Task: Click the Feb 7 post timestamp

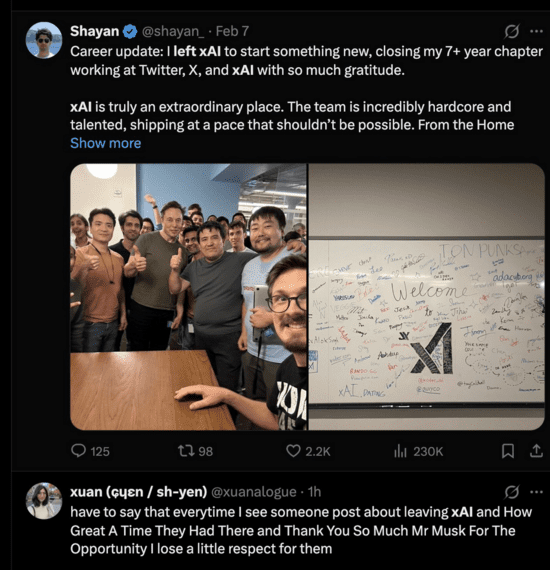Action: pyautogui.click(x=232, y=31)
